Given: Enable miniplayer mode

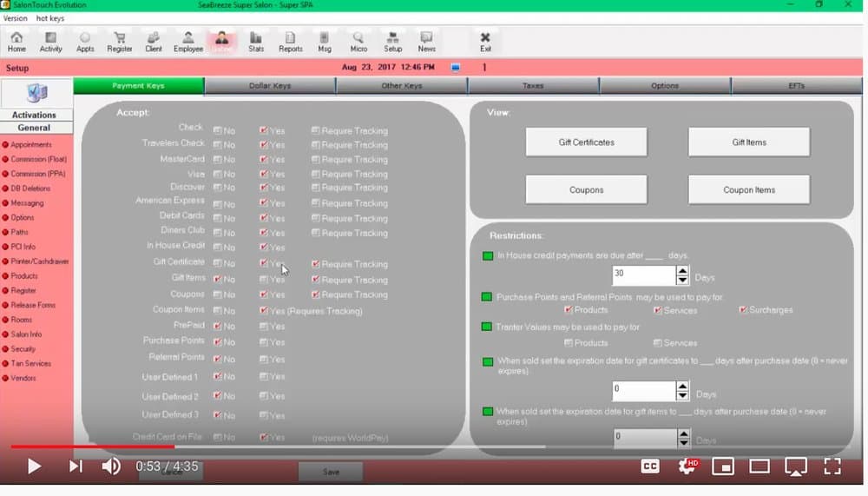Looking at the screenshot, I should pyautogui.click(x=723, y=466).
